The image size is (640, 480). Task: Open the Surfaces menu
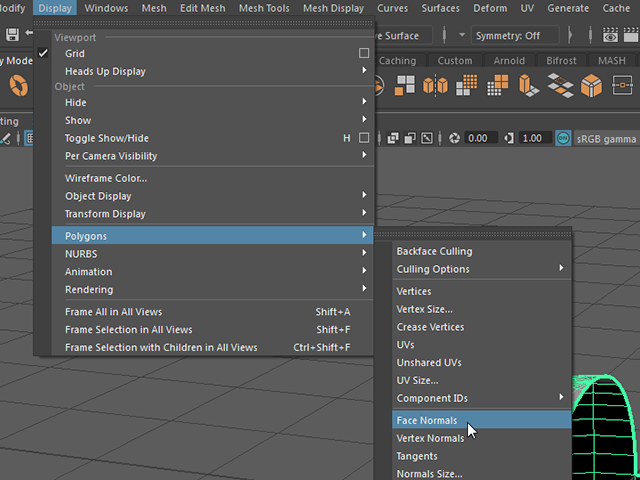tap(440, 8)
